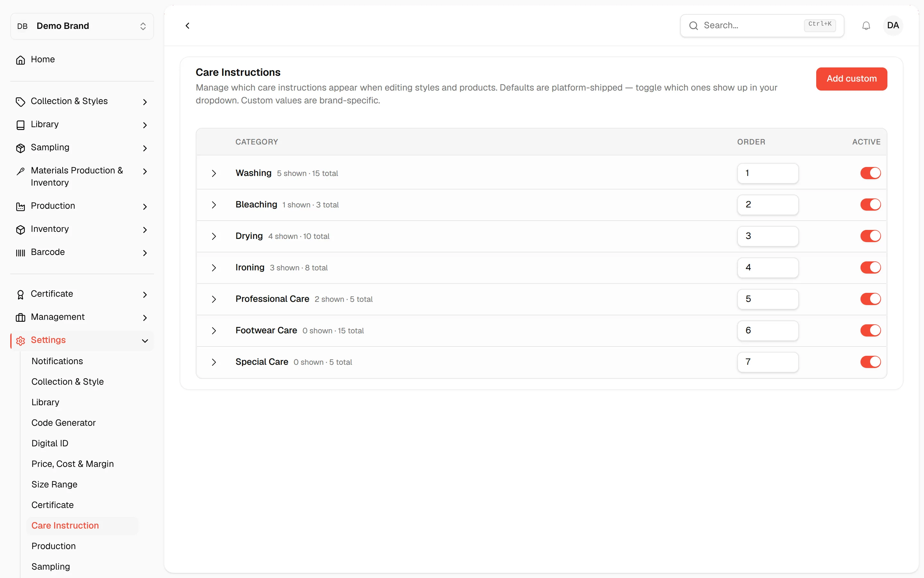This screenshot has width=924, height=578.
Task: Click the Production factory icon
Action: click(x=21, y=206)
